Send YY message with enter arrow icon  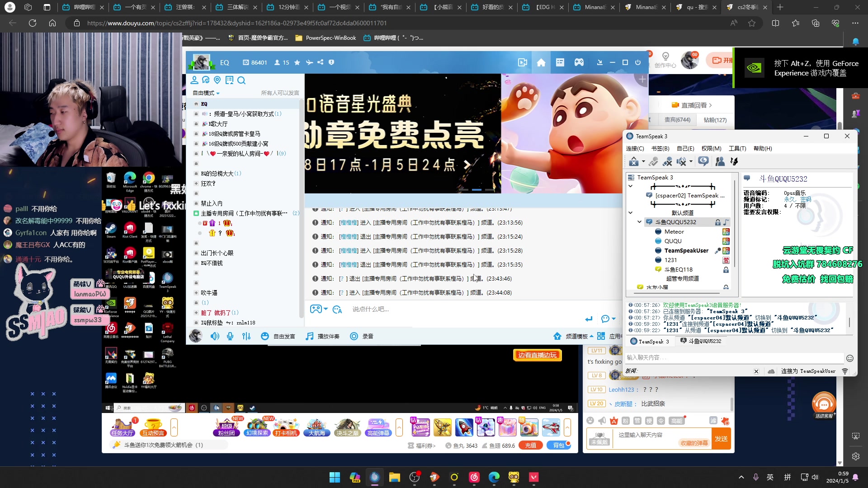pyautogui.click(x=589, y=319)
